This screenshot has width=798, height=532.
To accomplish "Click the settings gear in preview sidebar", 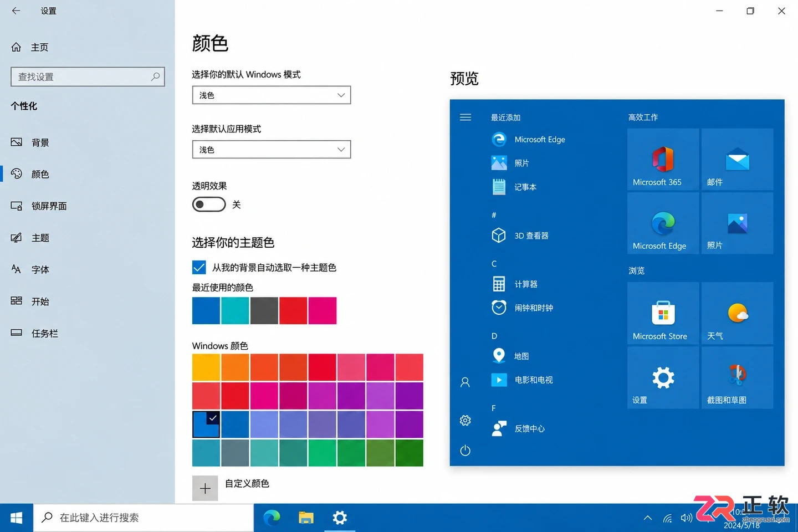I will [465, 421].
